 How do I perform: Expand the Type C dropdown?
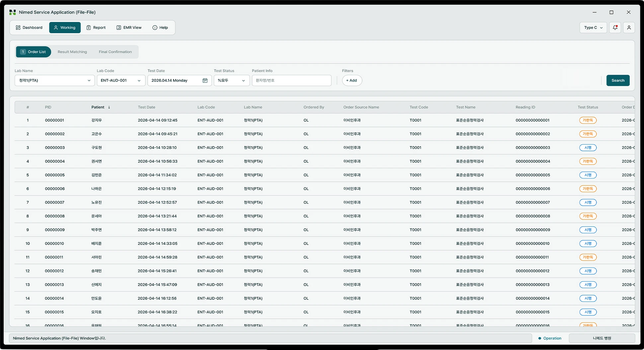point(593,28)
